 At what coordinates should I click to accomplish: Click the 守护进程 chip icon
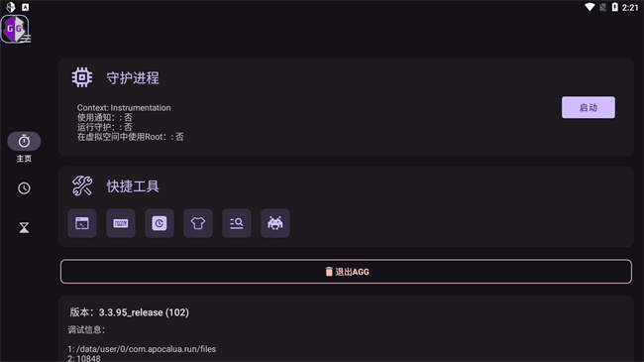[82, 77]
